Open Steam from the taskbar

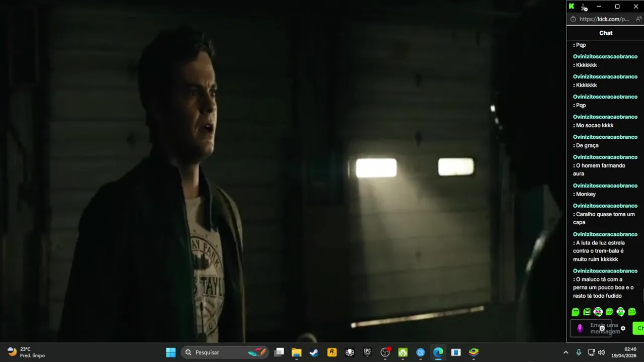(x=314, y=352)
